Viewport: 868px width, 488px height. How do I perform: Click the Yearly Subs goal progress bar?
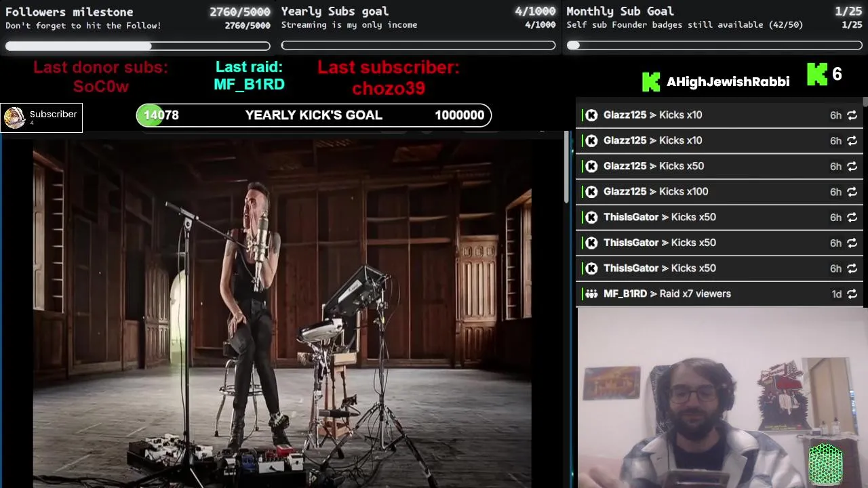pos(418,45)
